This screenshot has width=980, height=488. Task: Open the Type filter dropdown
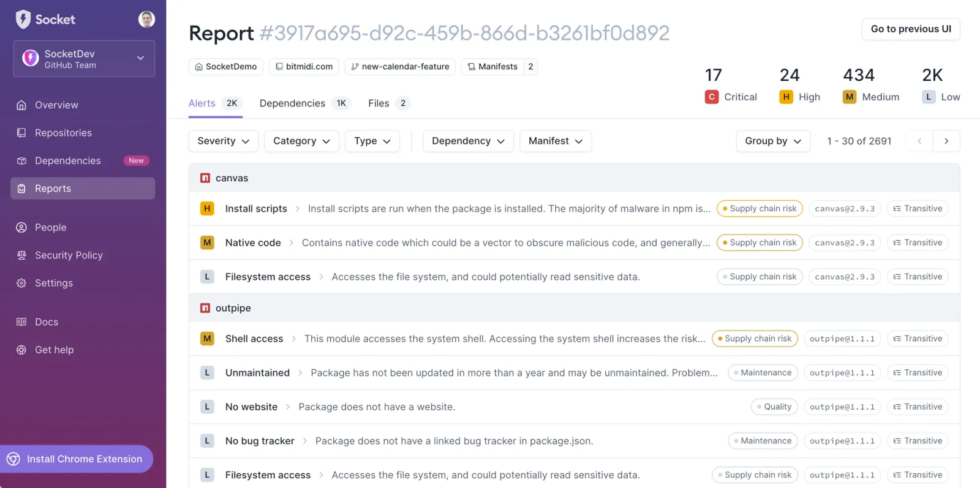372,141
